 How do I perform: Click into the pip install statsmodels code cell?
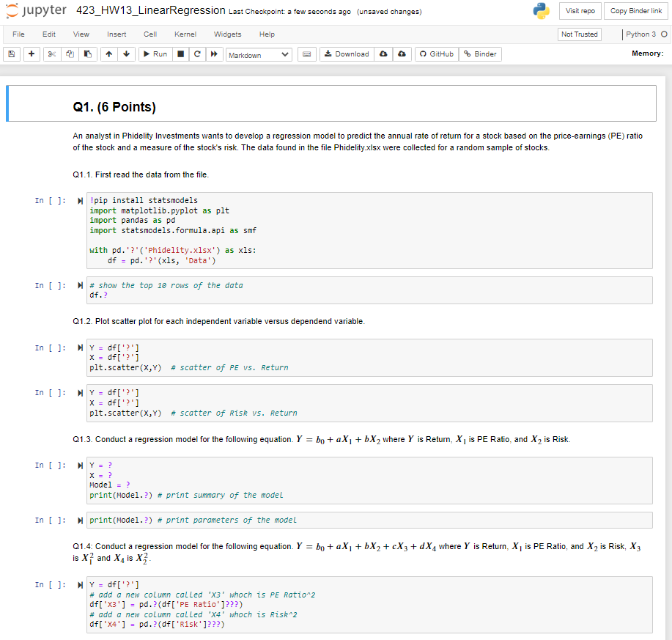point(369,231)
